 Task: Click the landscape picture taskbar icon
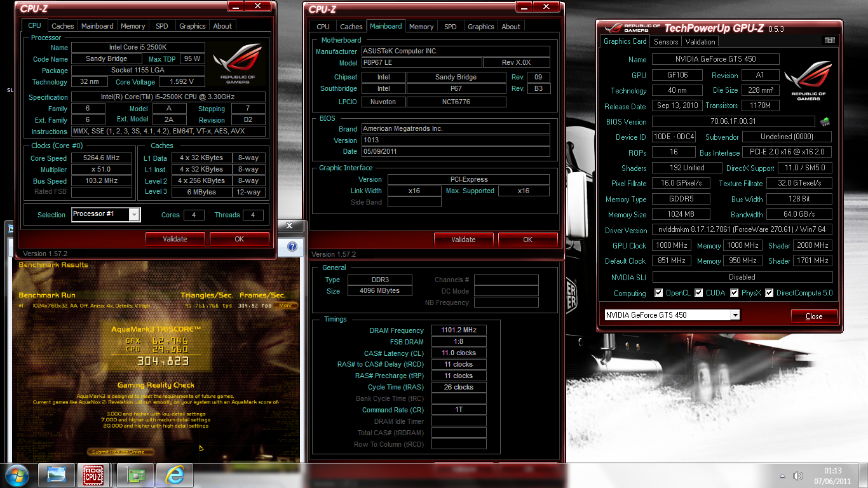(x=57, y=475)
